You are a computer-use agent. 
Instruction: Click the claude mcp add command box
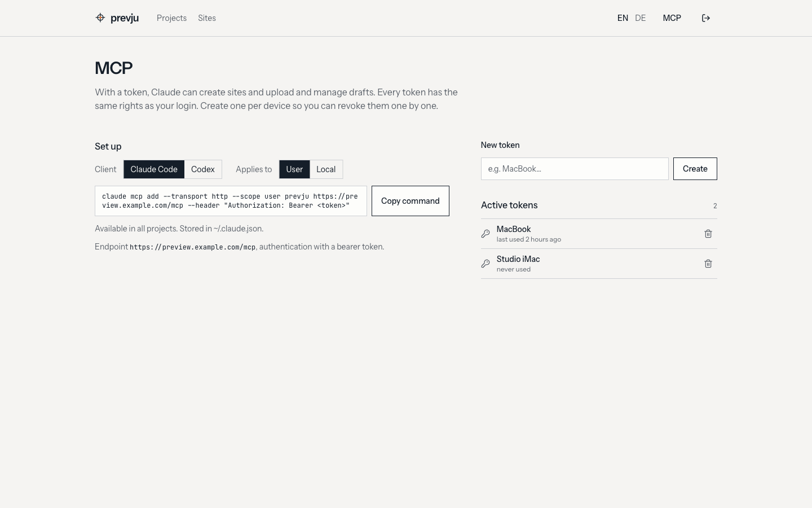pyautogui.click(x=231, y=201)
